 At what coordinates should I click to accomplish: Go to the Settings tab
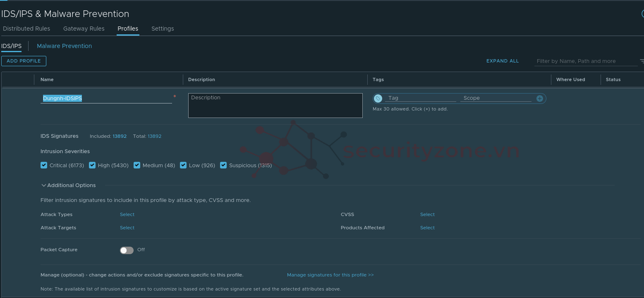[x=163, y=29]
